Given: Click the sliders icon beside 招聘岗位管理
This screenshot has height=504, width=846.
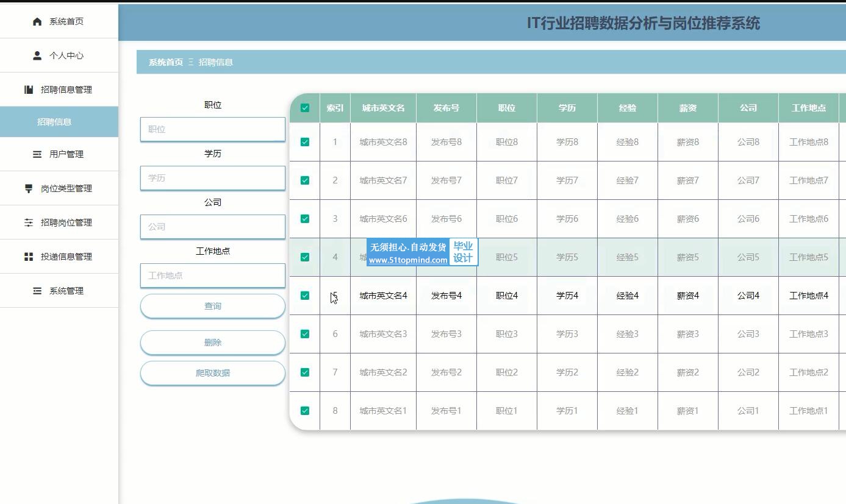Looking at the screenshot, I should [x=29, y=222].
